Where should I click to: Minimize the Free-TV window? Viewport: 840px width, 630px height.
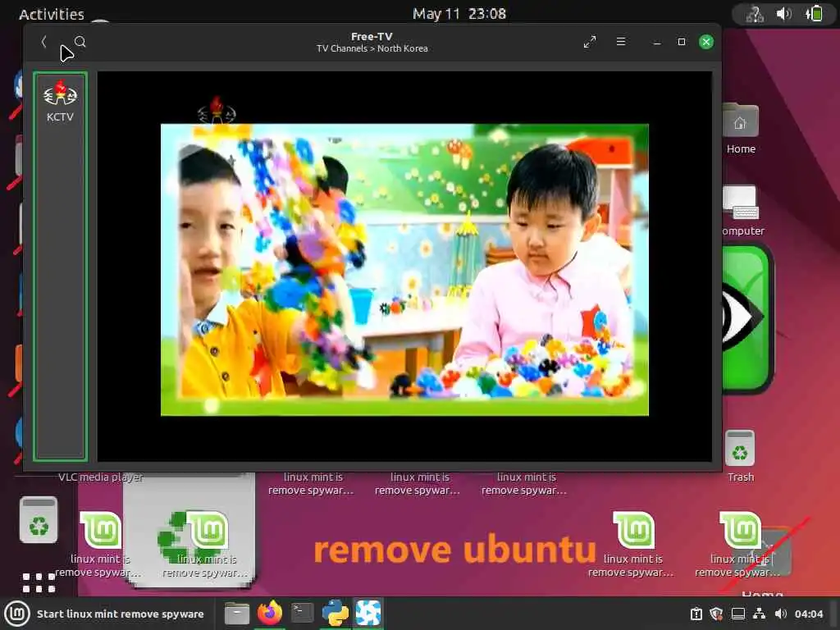[x=657, y=42]
